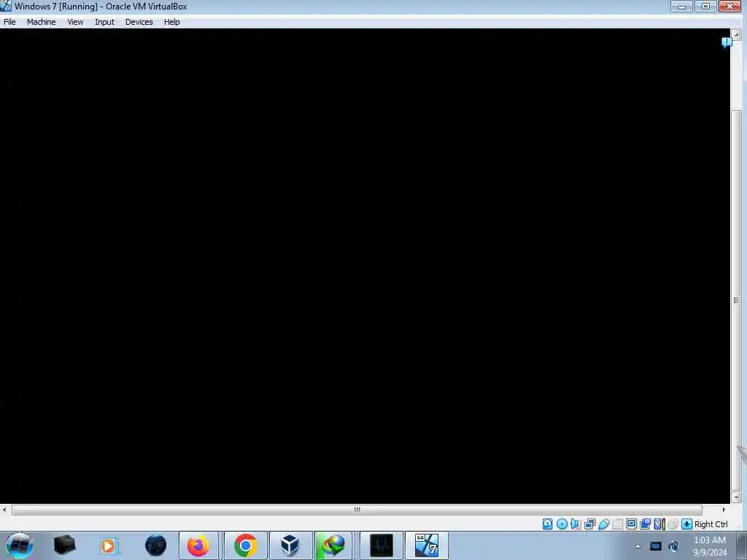Screen dimensions: 747x560
Task: Click the Right Ctrl host key label
Action: tap(711, 524)
